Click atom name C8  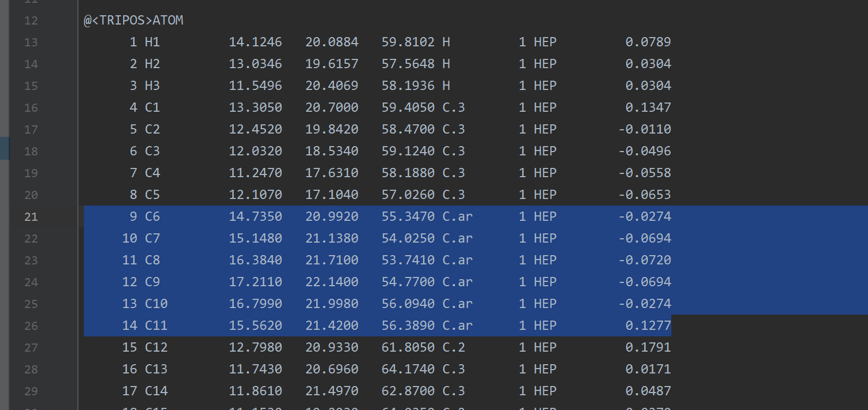(153, 260)
